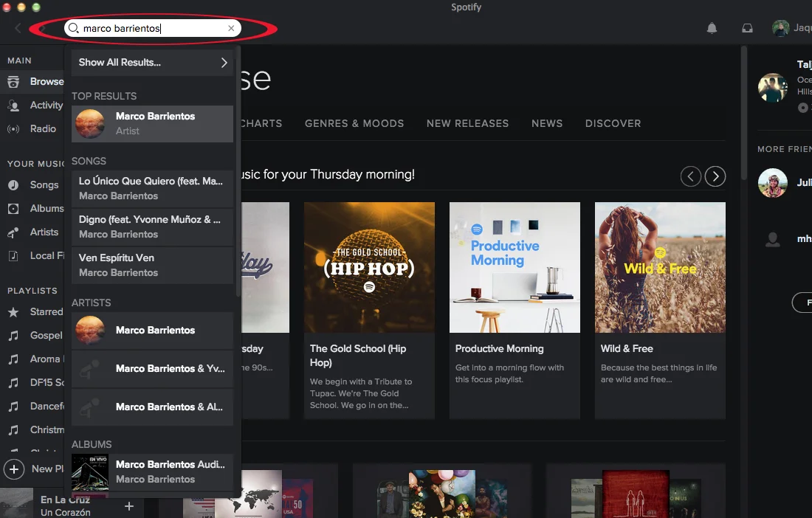
Task: Click the music note icon beside DF15
Action: pyautogui.click(x=13, y=382)
